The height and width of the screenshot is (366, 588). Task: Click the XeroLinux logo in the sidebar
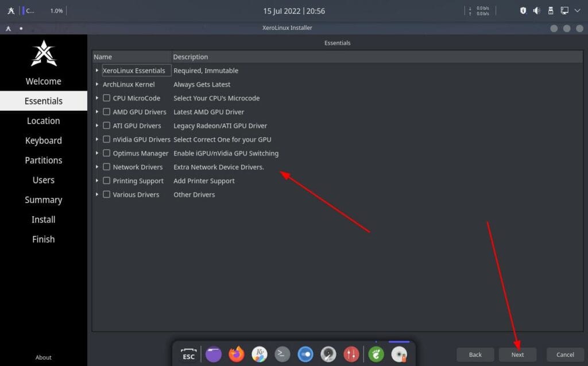pyautogui.click(x=44, y=53)
